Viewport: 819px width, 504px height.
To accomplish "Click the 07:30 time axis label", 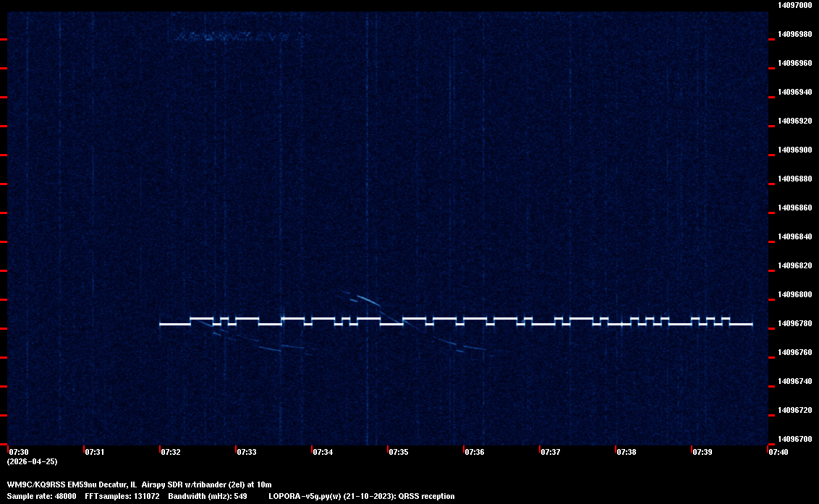I will tap(19, 452).
